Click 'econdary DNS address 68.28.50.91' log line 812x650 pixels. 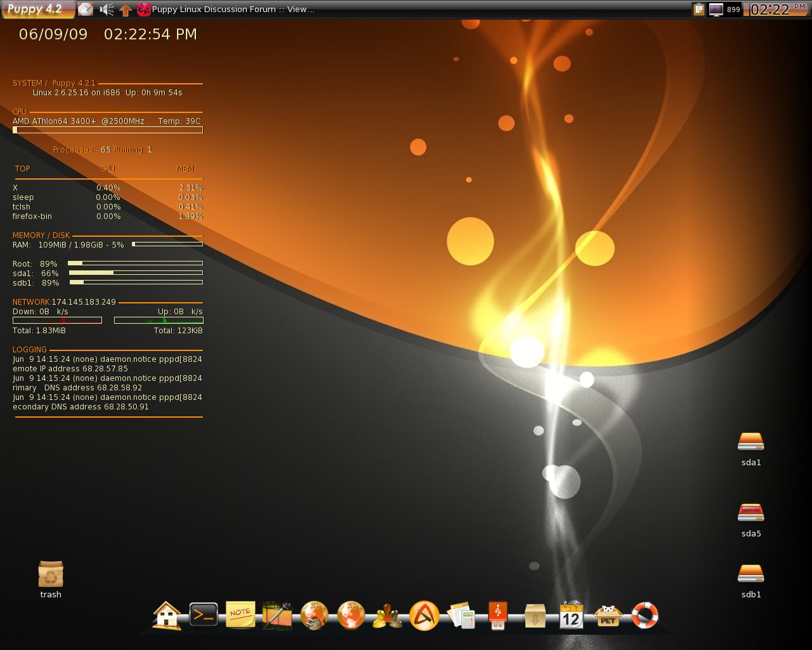click(x=81, y=407)
